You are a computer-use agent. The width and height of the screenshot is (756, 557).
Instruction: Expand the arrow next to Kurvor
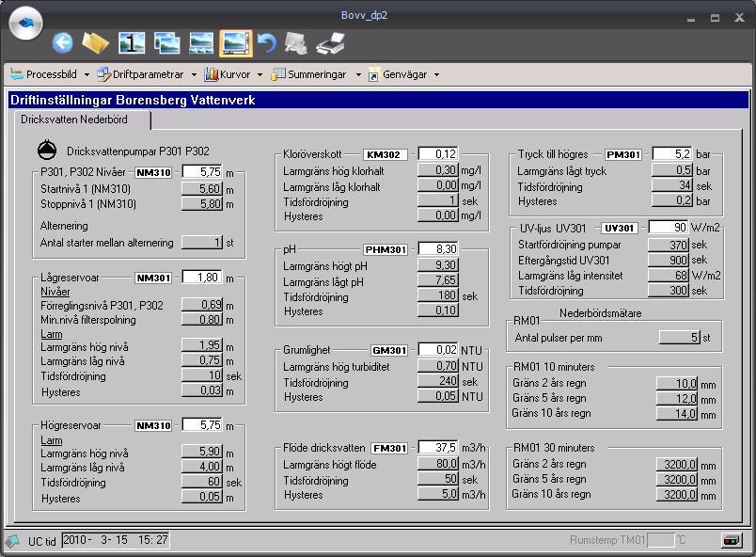pos(260,75)
